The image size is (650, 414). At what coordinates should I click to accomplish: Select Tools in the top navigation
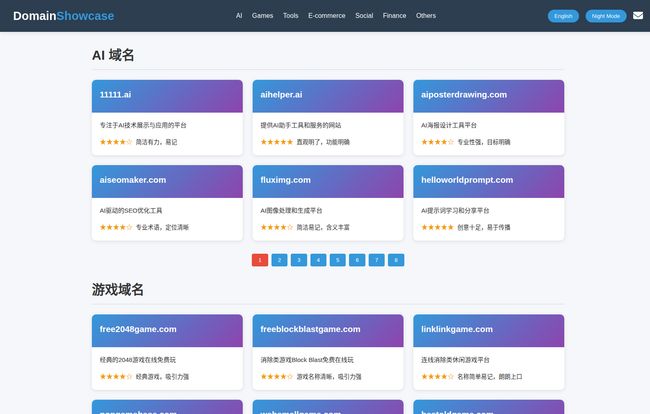[291, 16]
